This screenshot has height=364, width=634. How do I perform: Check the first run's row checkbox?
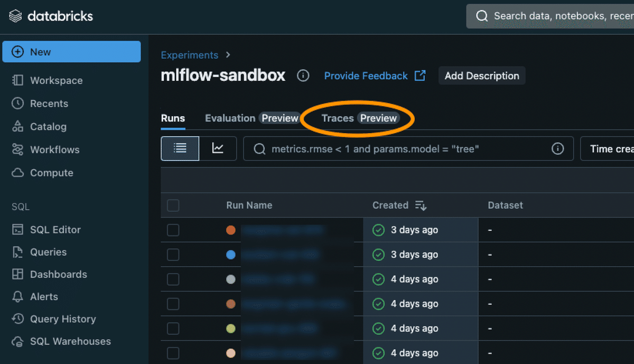(173, 230)
